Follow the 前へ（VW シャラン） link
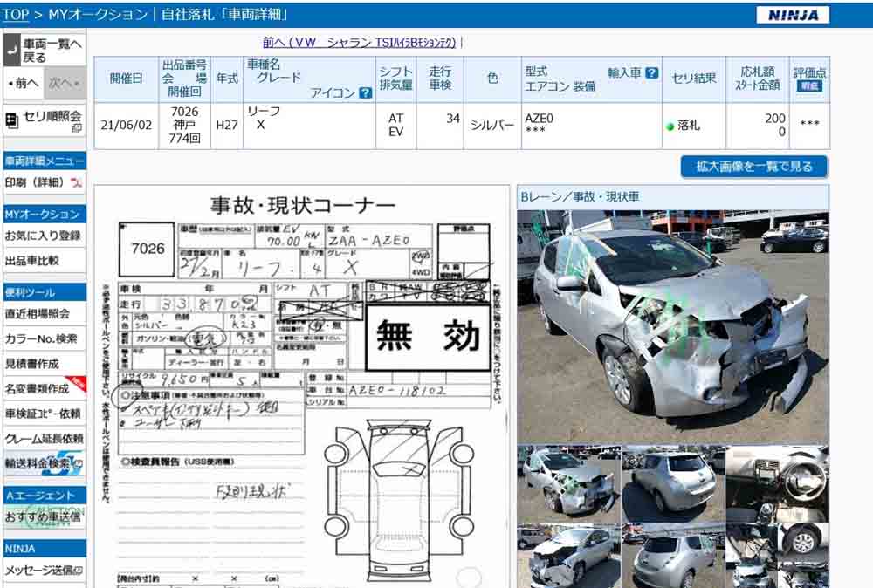 [x=360, y=42]
